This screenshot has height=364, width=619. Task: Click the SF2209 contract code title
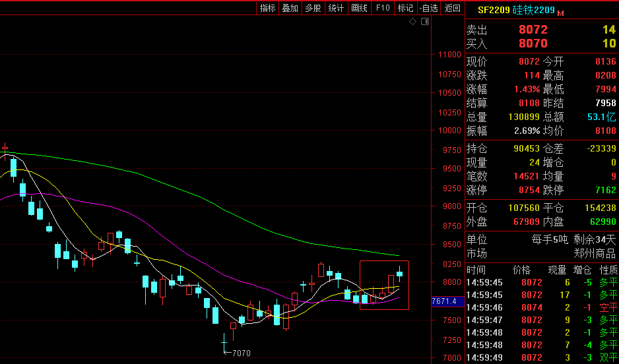click(494, 10)
